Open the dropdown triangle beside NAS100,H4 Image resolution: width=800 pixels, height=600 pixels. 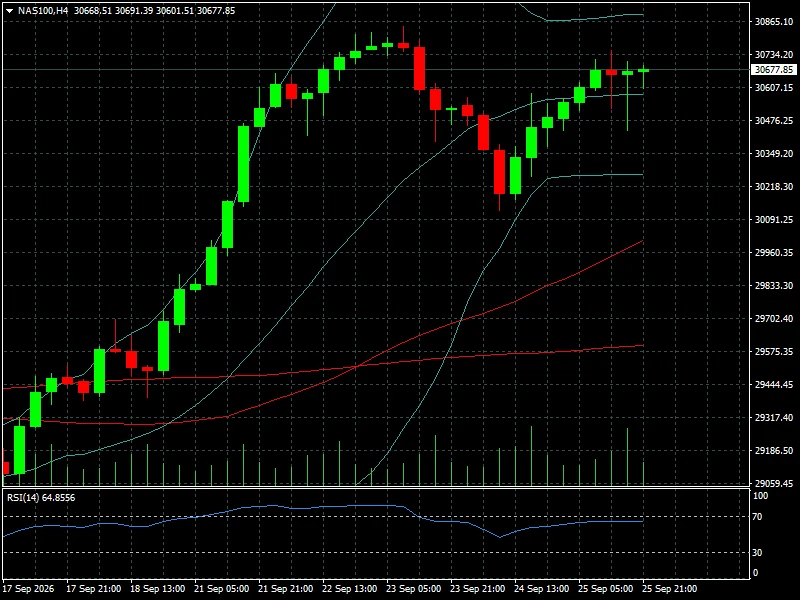(9, 11)
